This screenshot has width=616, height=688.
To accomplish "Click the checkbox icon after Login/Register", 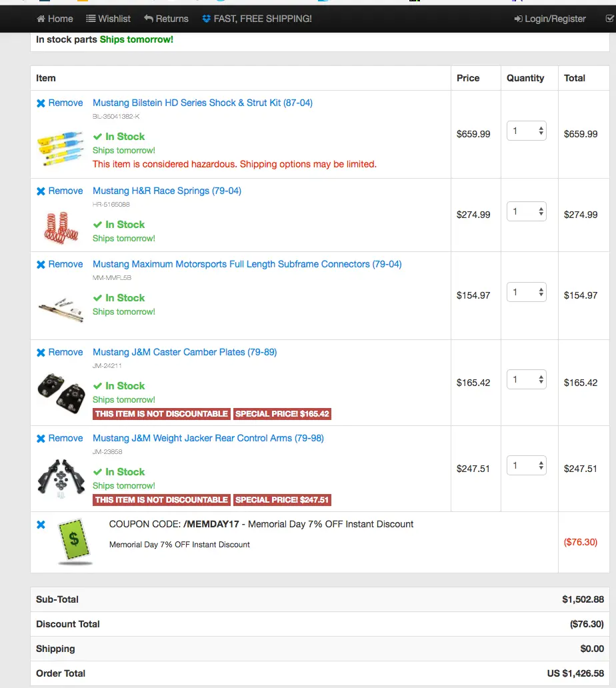I will [610, 19].
